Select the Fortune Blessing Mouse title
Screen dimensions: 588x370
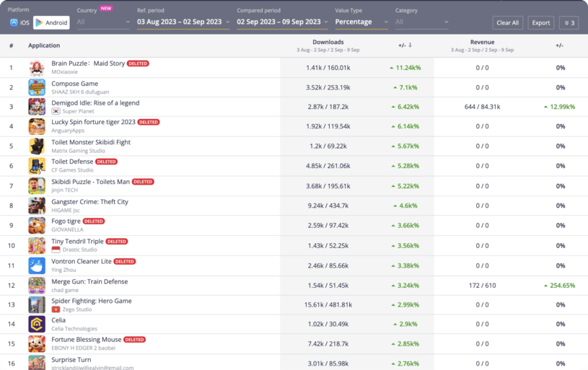pyautogui.click(x=87, y=339)
